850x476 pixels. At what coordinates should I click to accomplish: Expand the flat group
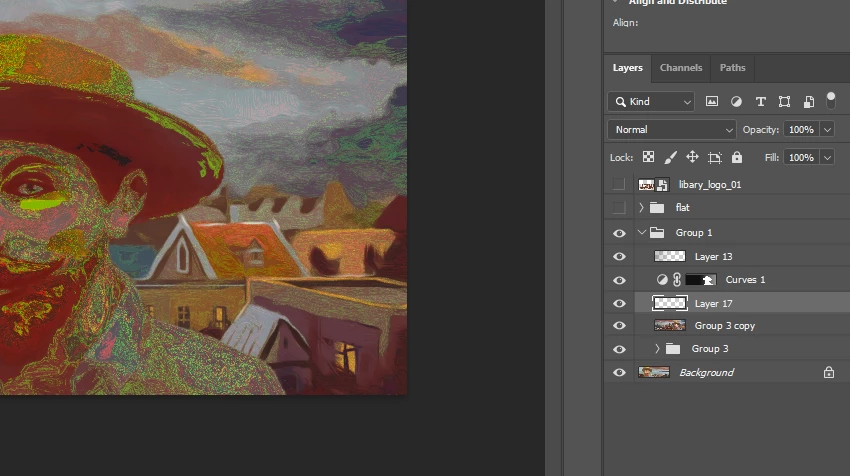click(641, 208)
